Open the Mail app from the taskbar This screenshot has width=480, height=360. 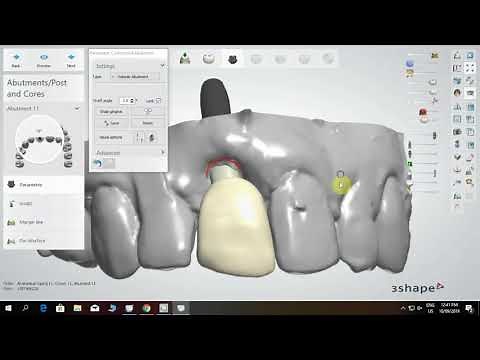[95, 308]
